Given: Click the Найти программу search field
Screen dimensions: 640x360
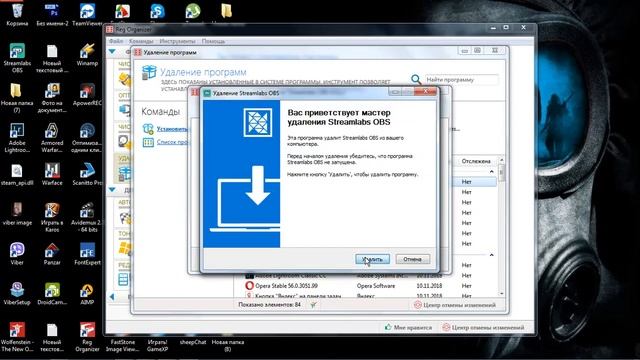Looking at the screenshot, I should (461, 80).
